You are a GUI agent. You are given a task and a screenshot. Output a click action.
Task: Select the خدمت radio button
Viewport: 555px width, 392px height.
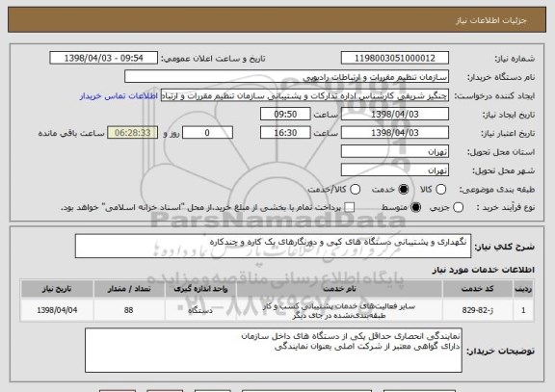(403, 190)
